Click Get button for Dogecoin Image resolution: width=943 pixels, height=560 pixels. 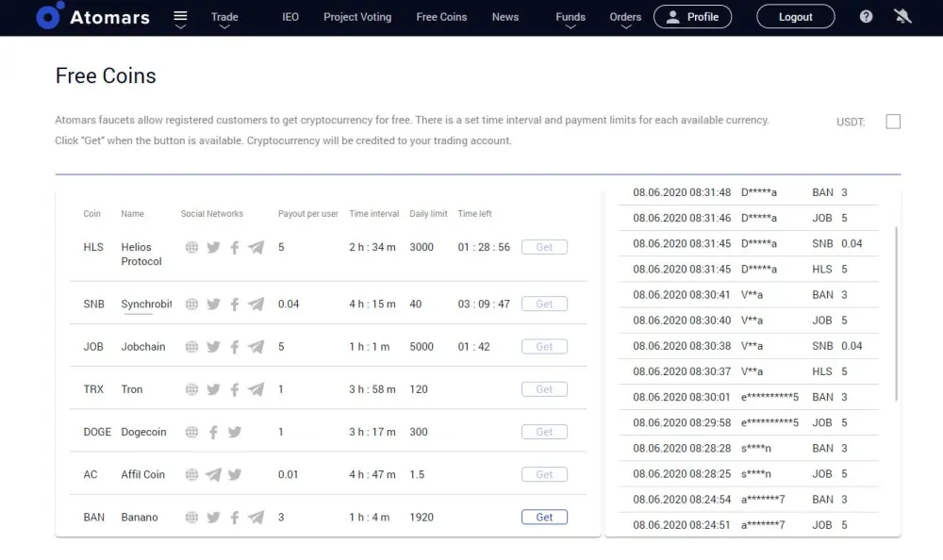(x=544, y=432)
